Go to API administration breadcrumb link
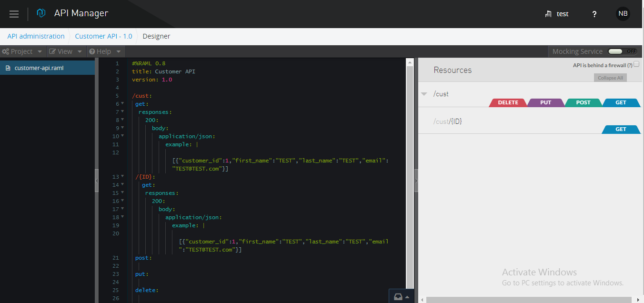 coord(36,36)
